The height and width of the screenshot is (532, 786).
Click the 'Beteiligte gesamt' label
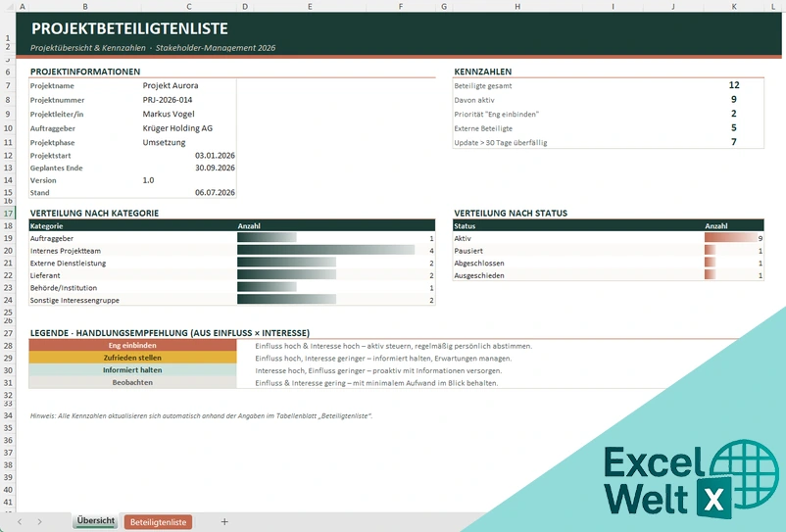click(x=483, y=86)
